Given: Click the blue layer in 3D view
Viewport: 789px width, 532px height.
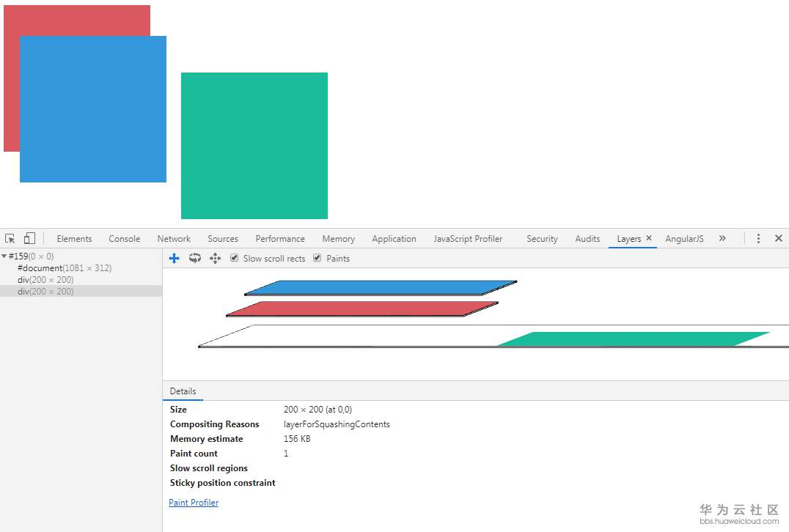Looking at the screenshot, I should [x=381, y=288].
